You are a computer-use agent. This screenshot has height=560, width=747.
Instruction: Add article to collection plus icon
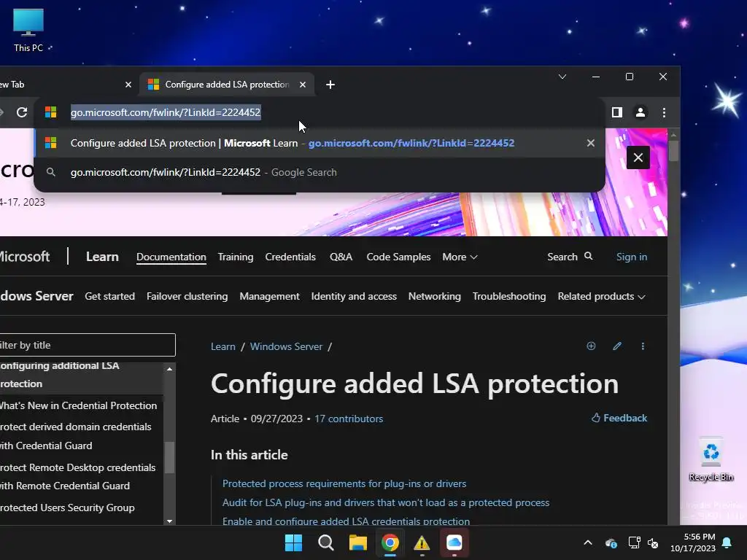[591, 346]
